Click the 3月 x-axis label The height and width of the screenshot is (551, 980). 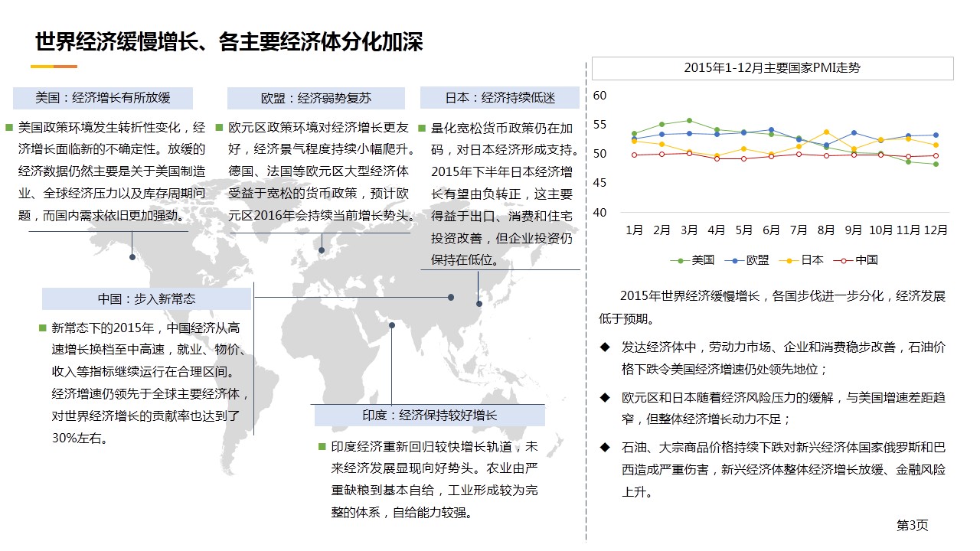[x=689, y=230]
